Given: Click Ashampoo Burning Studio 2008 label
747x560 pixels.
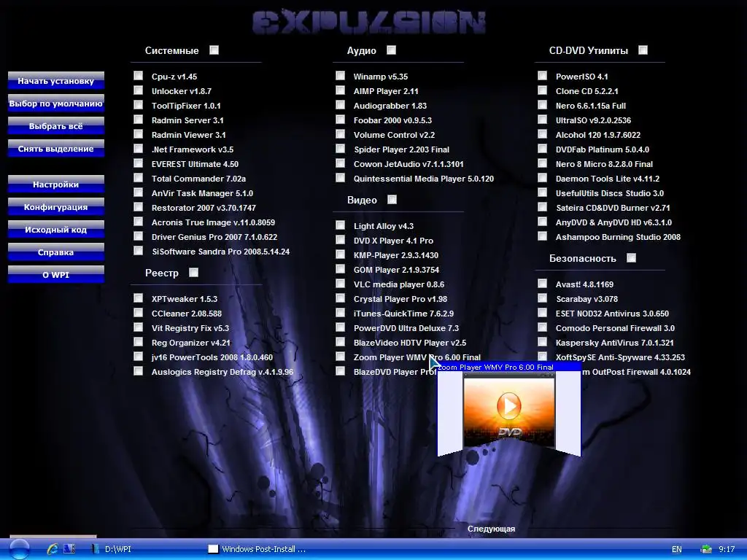Looking at the screenshot, I should [x=618, y=237].
